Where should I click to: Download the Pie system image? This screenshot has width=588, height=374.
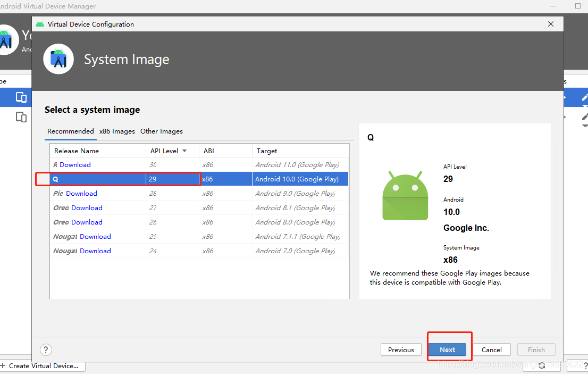(x=81, y=194)
